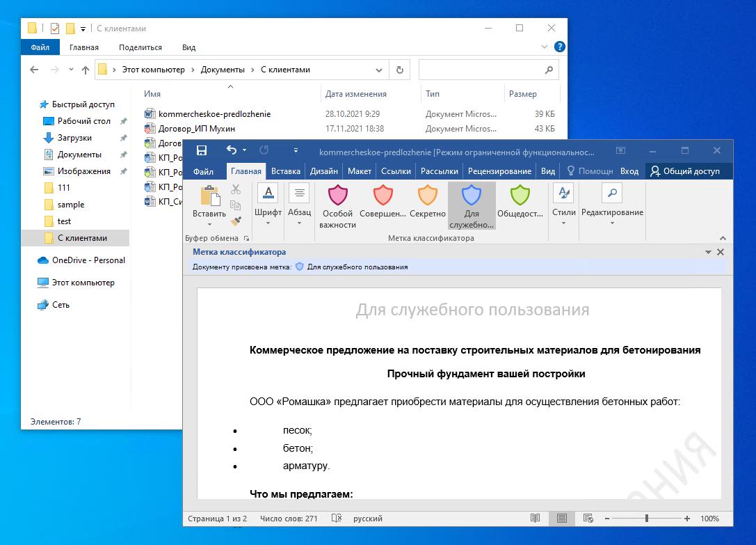Go back in File Explorer
The width and height of the screenshot is (756, 545).
pyautogui.click(x=34, y=70)
